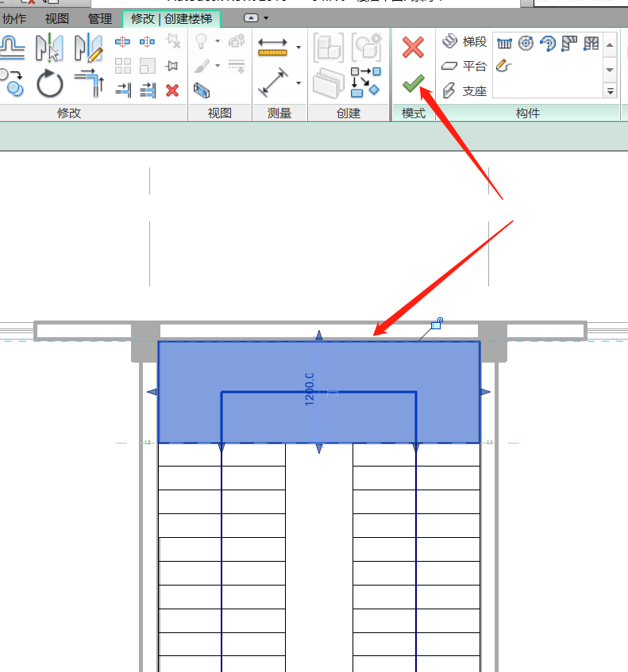The image size is (628, 672).
Task: Select the full-step spiral run tool
Action: (526, 44)
